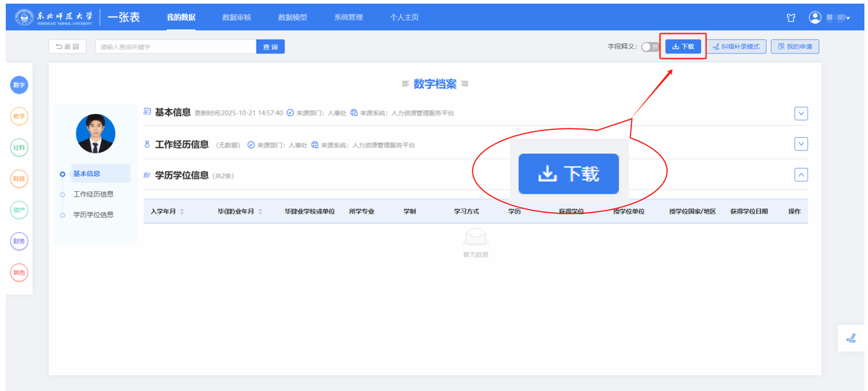Click the theme shirt icon in header
Screen dimensions: 868x391
tap(791, 17)
